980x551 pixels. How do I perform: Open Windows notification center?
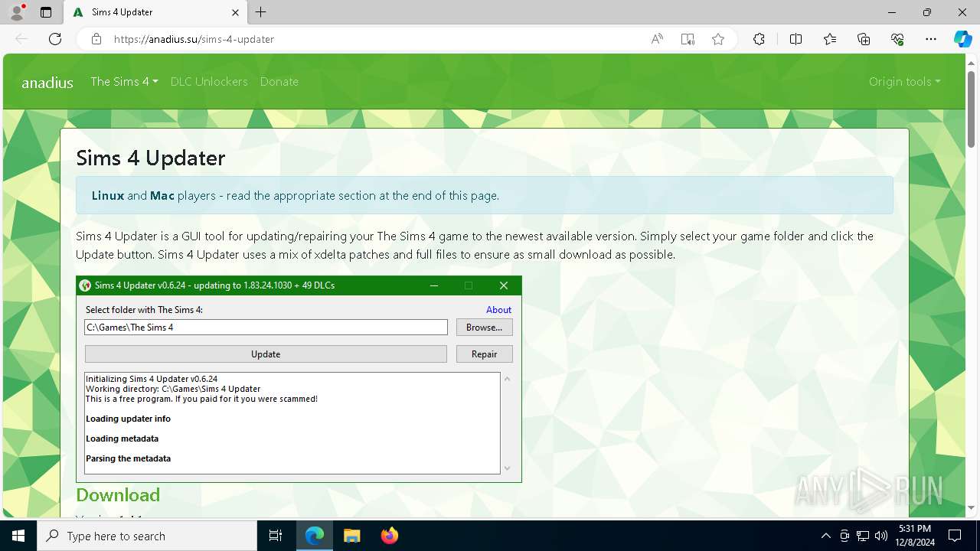tap(955, 536)
